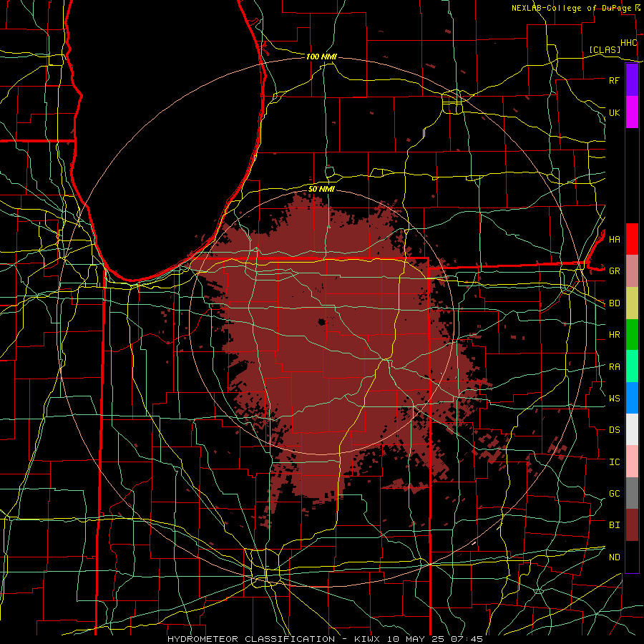Click the KIWX station identifier

[366, 639]
